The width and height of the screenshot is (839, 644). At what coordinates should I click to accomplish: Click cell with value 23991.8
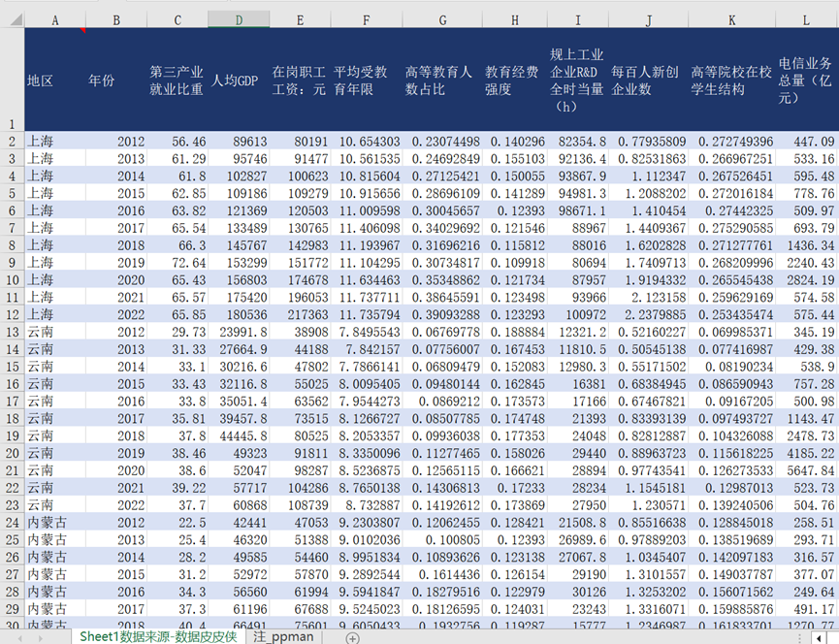(239, 332)
